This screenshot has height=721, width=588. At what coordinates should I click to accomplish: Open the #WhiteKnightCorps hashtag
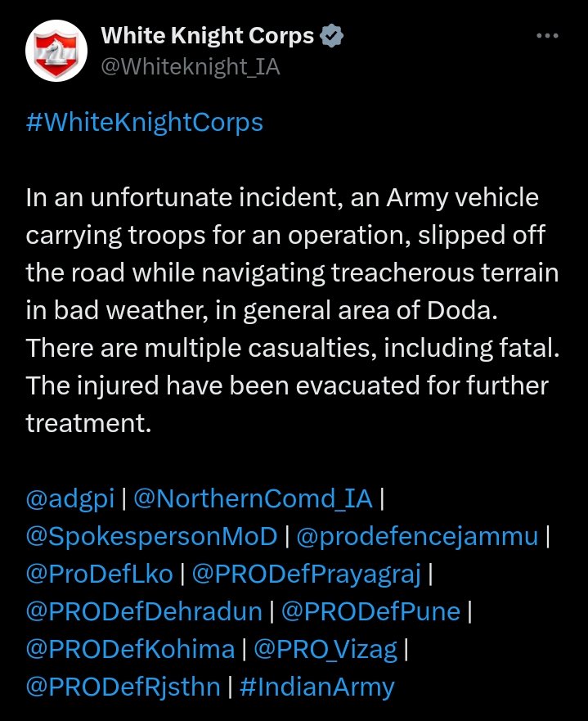(145, 122)
